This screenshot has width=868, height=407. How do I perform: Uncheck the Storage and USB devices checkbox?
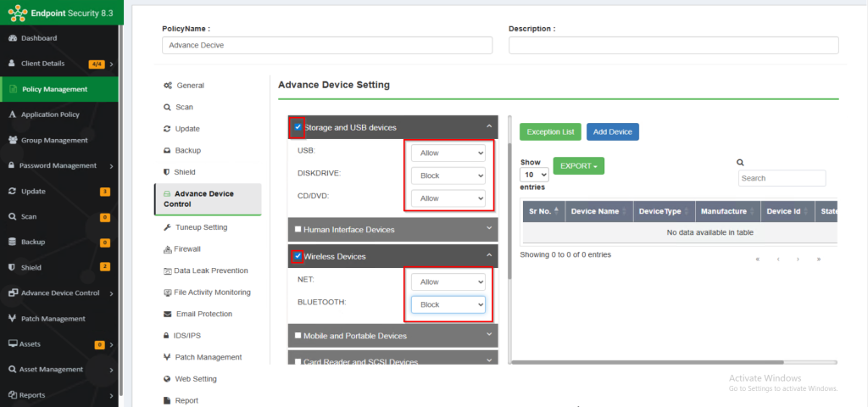coord(298,127)
